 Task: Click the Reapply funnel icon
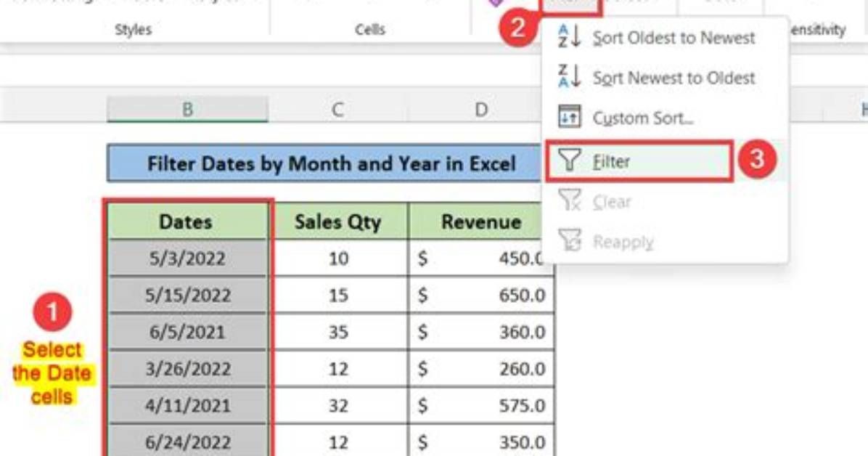(x=569, y=241)
